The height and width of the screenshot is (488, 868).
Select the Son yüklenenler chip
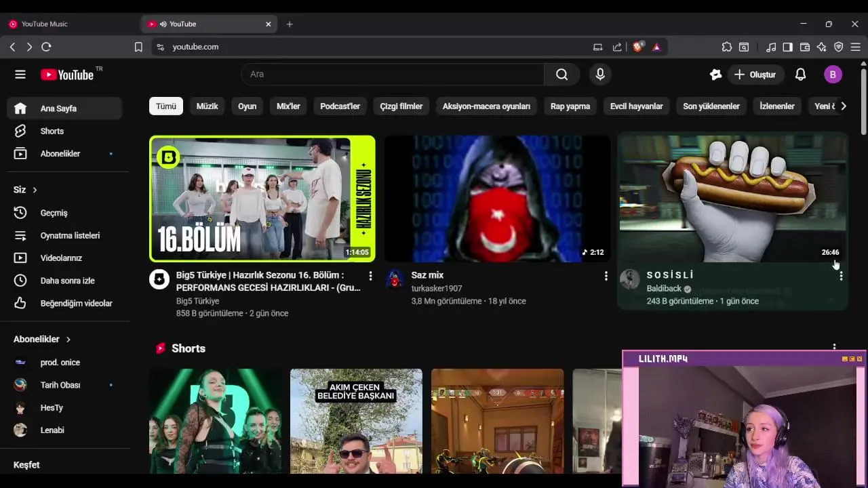click(x=711, y=106)
